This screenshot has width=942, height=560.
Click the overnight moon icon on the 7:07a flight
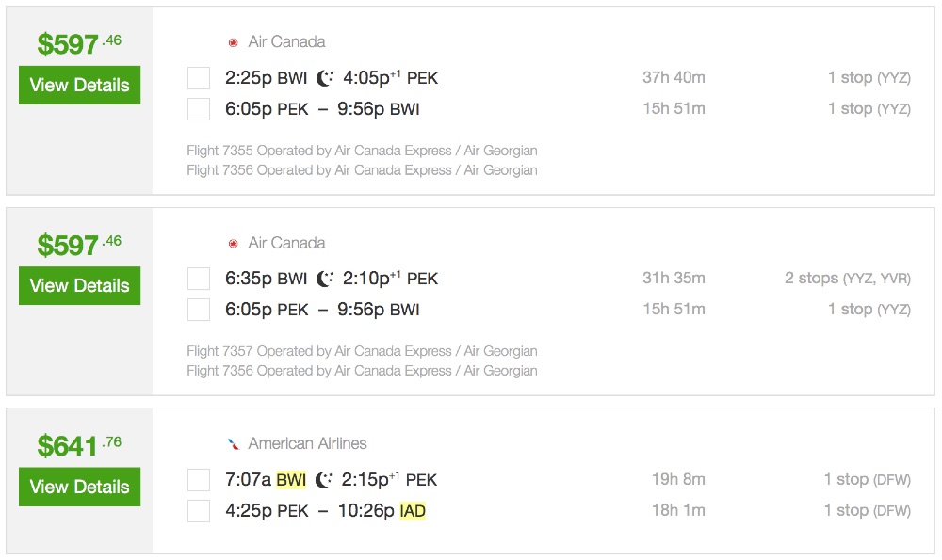(324, 480)
